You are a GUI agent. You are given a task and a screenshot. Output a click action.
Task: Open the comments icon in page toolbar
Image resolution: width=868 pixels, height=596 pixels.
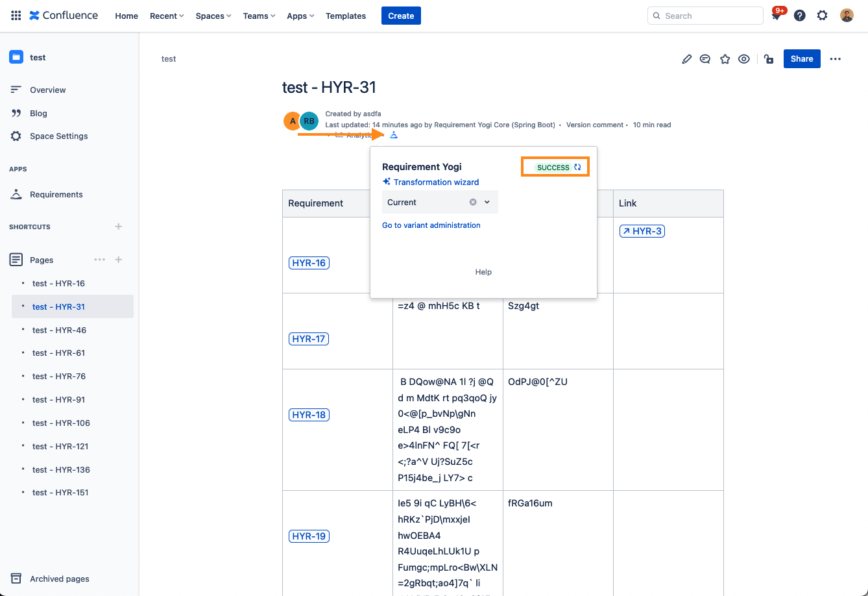(x=705, y=59)
